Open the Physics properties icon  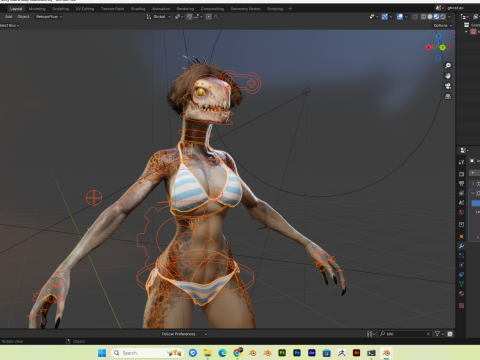461,265
